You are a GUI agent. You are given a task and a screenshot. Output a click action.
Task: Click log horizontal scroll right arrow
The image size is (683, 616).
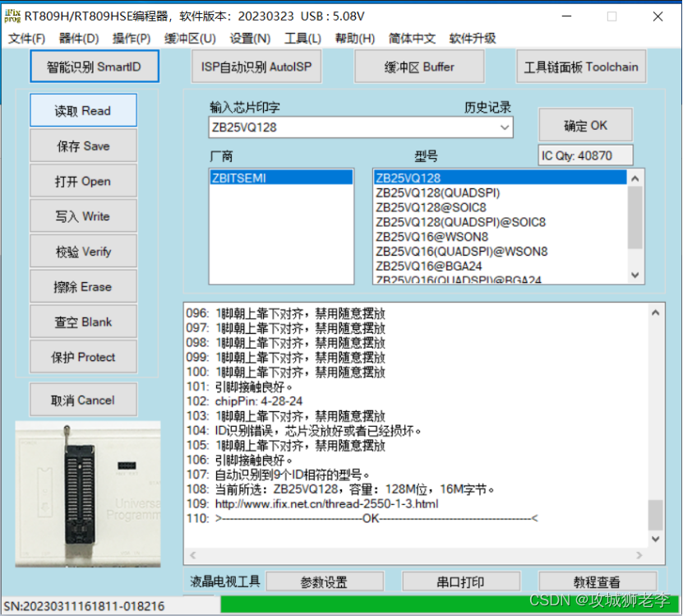(639, 555)
